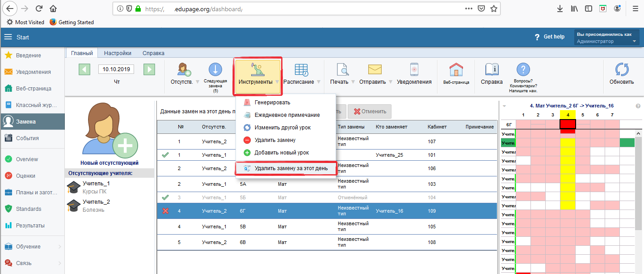Screen dimensions: 644x274
Task: Click the Следующая замена arrow icon
Action: click(x=215, y=70)
